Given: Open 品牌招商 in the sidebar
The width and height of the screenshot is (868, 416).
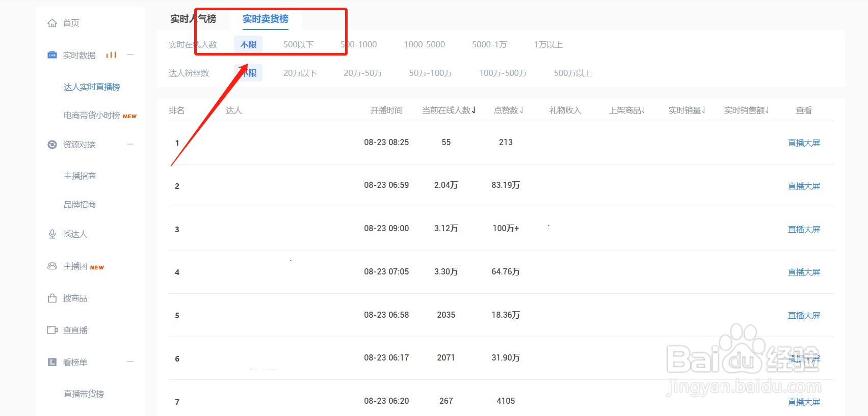Looking at the screenshot, I should click(x=80, y=205).
